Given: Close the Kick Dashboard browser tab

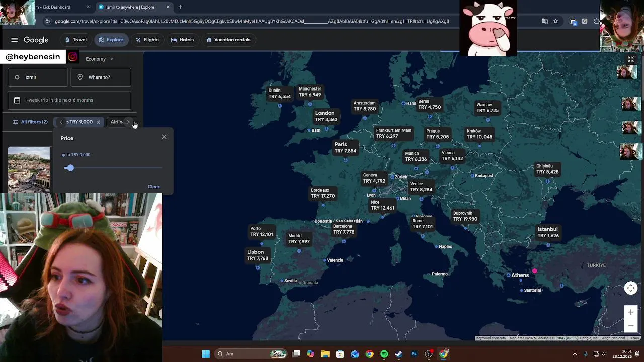Looking at the screenshot, I should click(88, 7).
